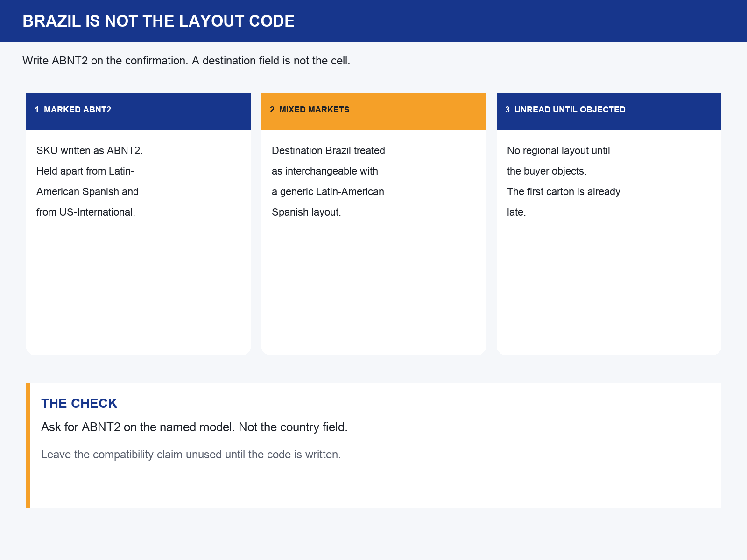Click the line 'The first carton is already'
The height and width of the screenshot is (560, 747).
[564, 192]
